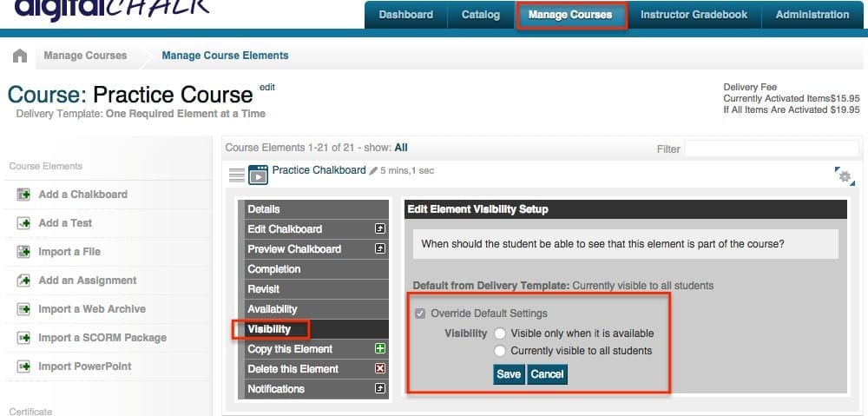Open the Revisit settings
The image size is (868, 416).
316,289
